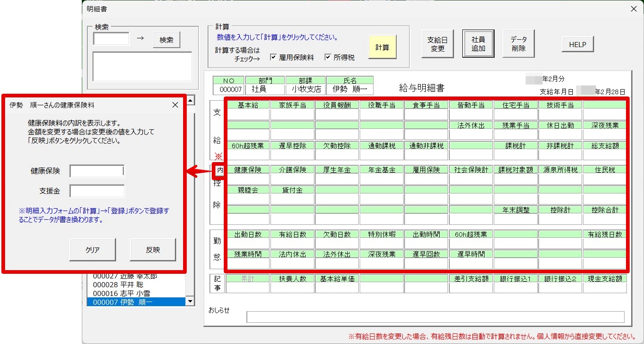The height and width of the screenshot is (344, 644).
Task: Click the 検索 search button
Action: 166,40
